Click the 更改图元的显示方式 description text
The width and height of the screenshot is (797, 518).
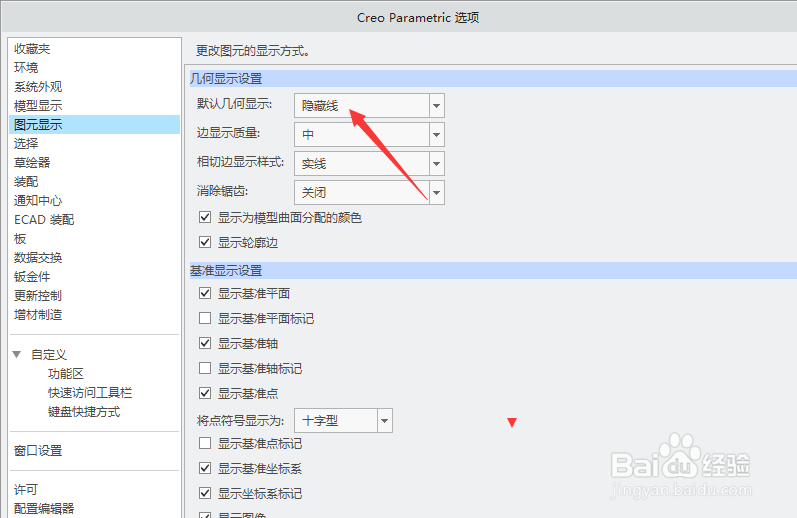[253, 51]
